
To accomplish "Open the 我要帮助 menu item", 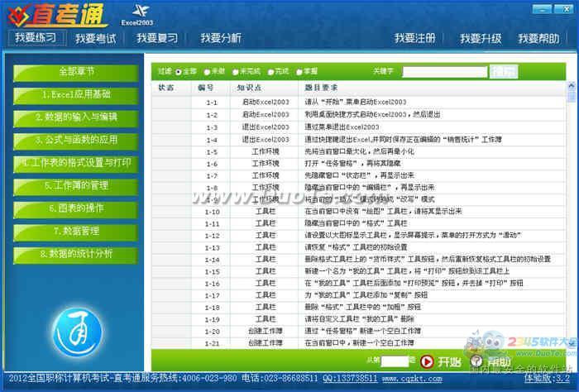I will [x=538, y=38].
